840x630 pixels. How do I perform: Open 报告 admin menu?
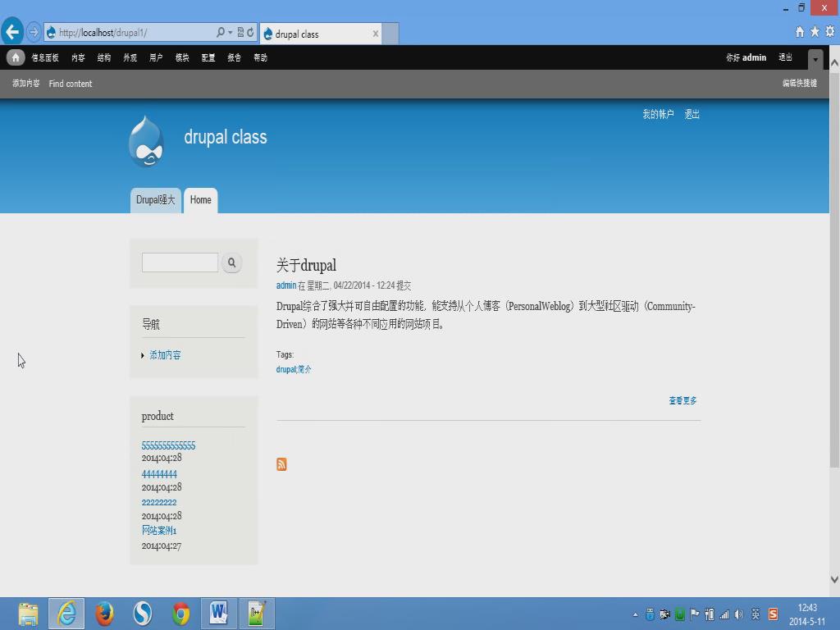tap(234, 58)
